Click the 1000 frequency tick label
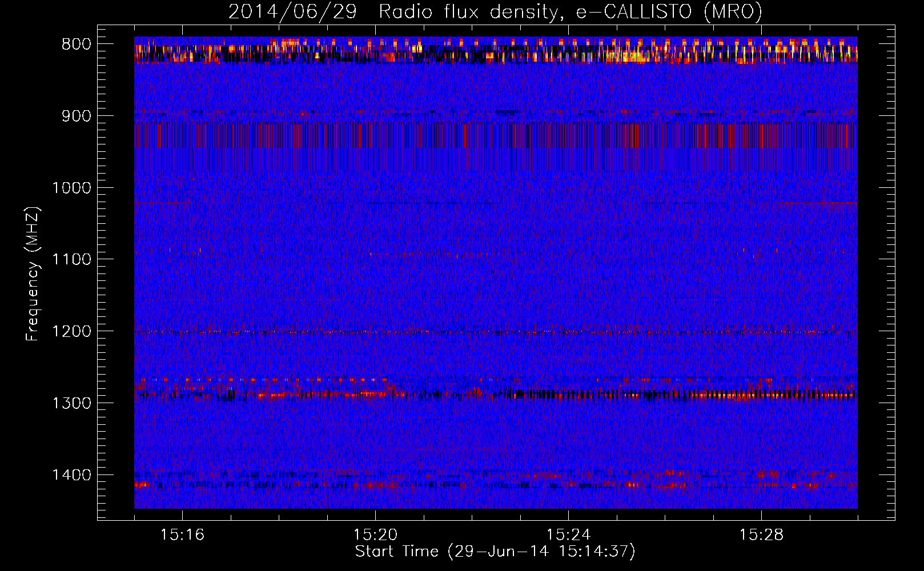This screenshot has height=571, width=924. click(x=71, y=188)
